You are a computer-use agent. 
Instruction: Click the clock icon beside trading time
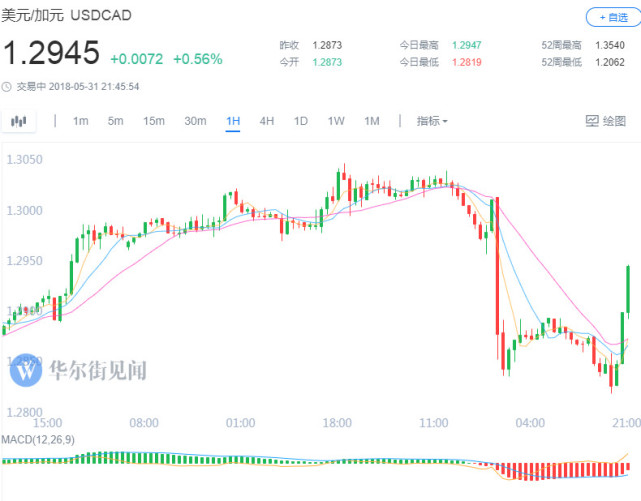[x=7, y=86]
